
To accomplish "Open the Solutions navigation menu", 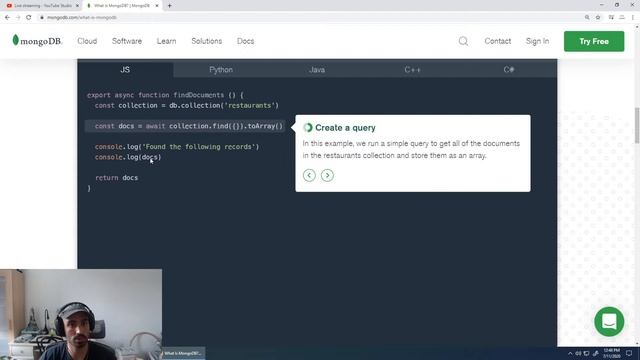I will [x=207, y=41].
